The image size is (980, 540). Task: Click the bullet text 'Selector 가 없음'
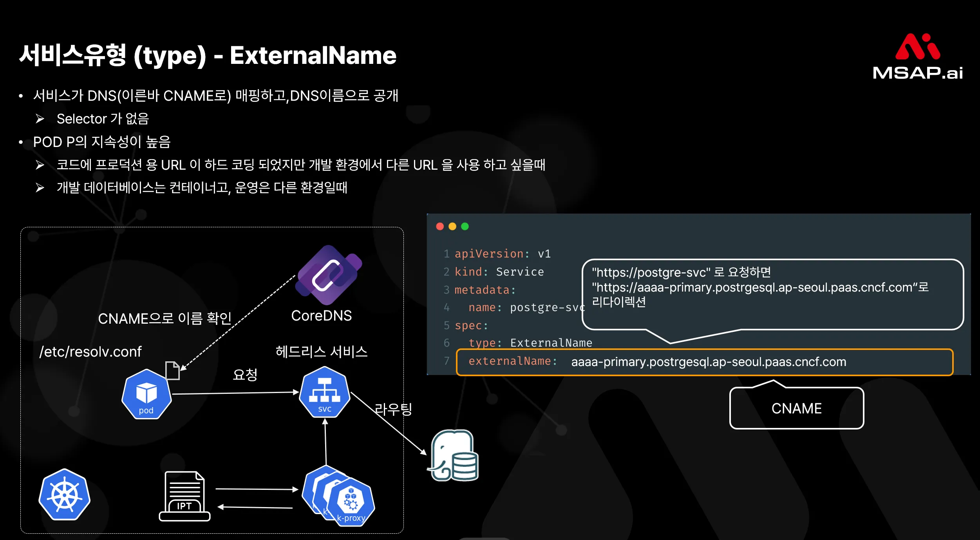pos(103,119)
